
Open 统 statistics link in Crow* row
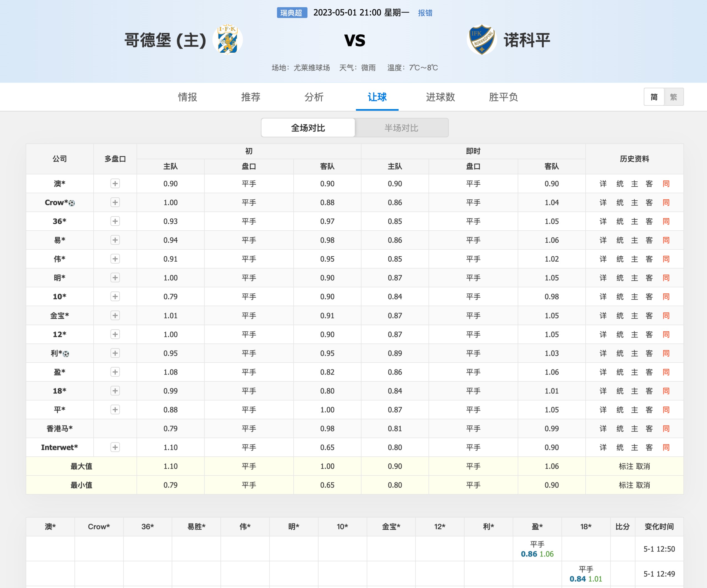(x=620, y=202)
